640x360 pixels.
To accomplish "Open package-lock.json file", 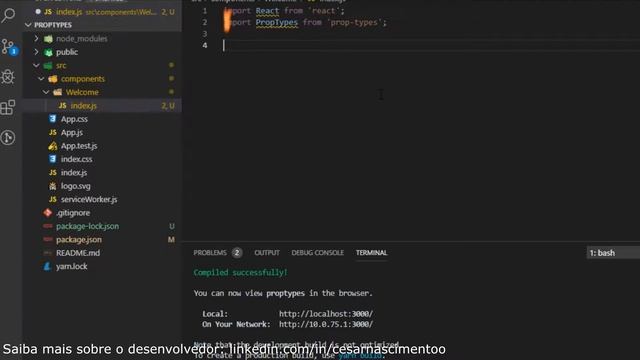I will coord(87,226).
